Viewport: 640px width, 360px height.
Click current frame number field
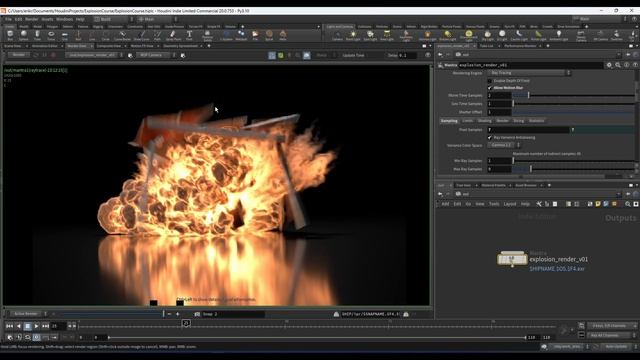tap(58, 326)
